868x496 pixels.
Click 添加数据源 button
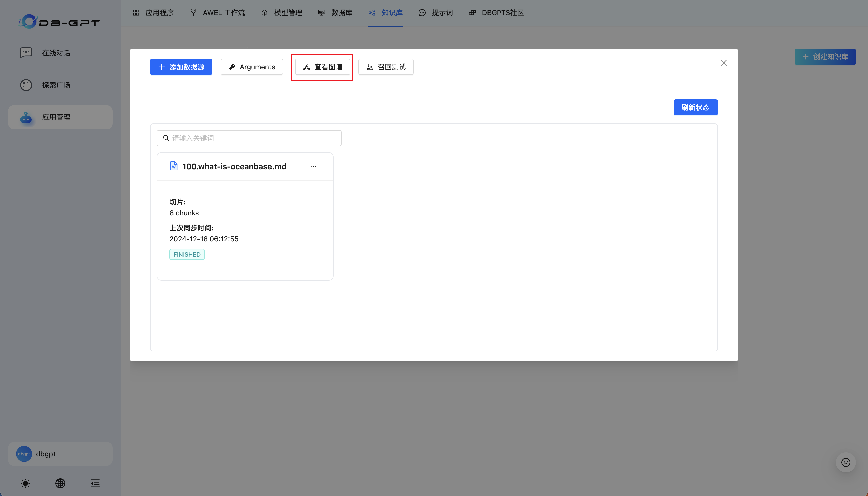coord(181,67)
